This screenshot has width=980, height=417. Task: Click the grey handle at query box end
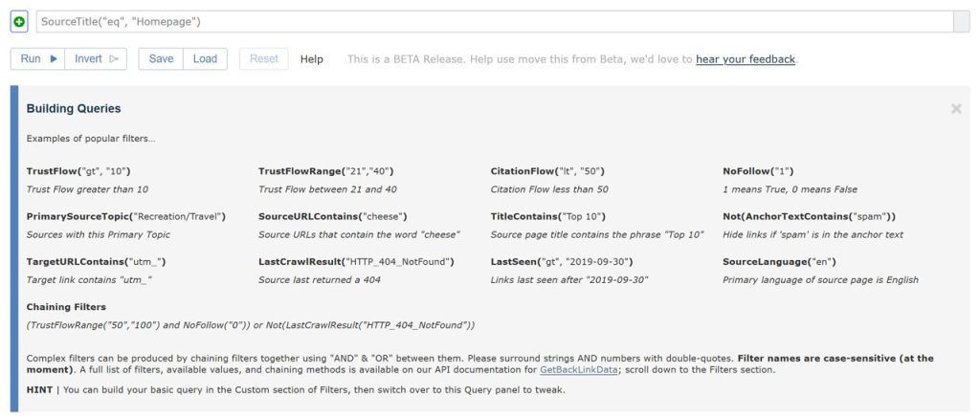click(962, 21)
